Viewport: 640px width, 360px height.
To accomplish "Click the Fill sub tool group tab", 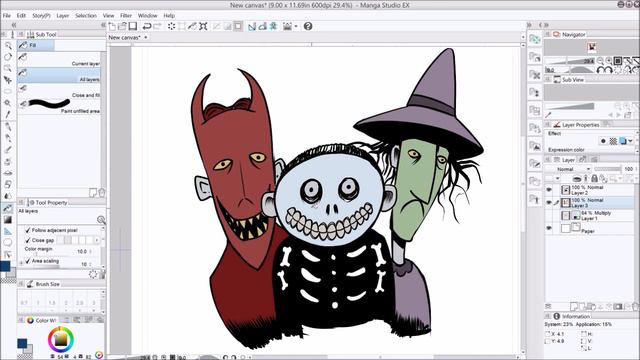I will tap(36, 45).
